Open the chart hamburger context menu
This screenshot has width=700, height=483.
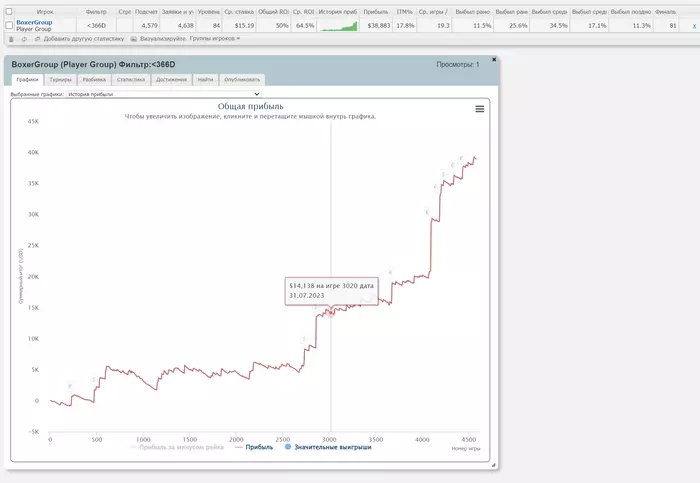click(x=479, y=109)
